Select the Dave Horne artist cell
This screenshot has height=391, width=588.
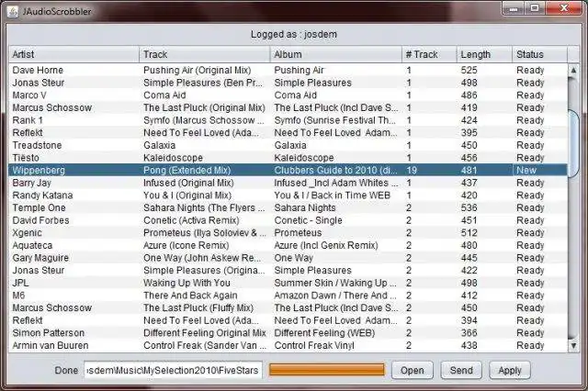tap(73, 70)
